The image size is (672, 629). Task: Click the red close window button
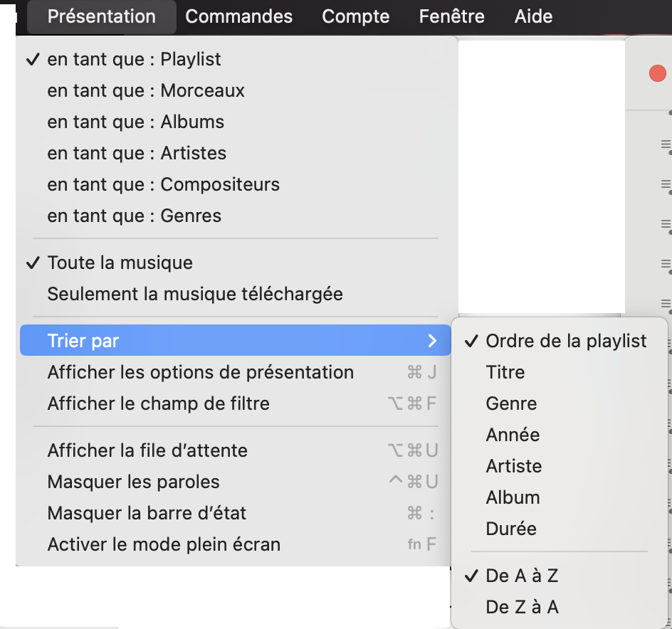pos(657,73)
